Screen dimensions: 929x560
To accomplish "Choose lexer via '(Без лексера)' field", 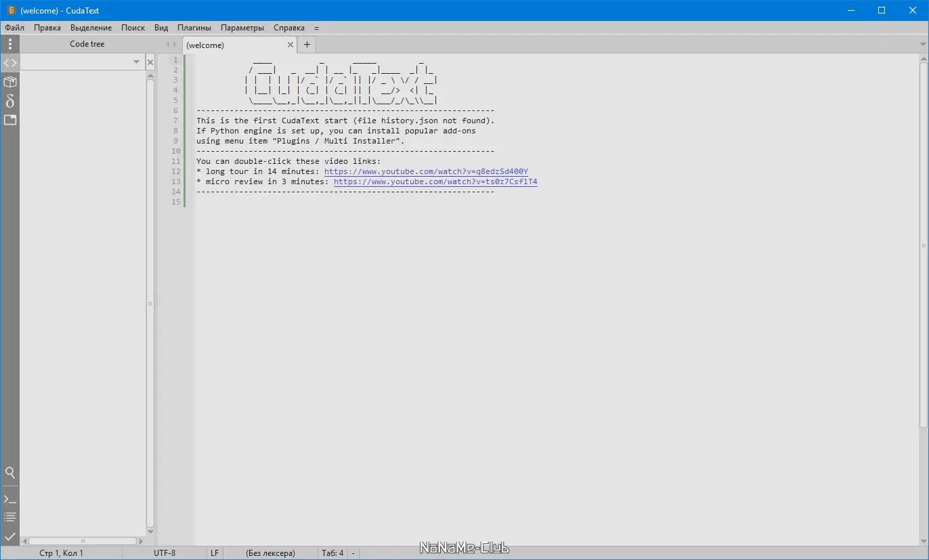I will (x=271, y=553).
